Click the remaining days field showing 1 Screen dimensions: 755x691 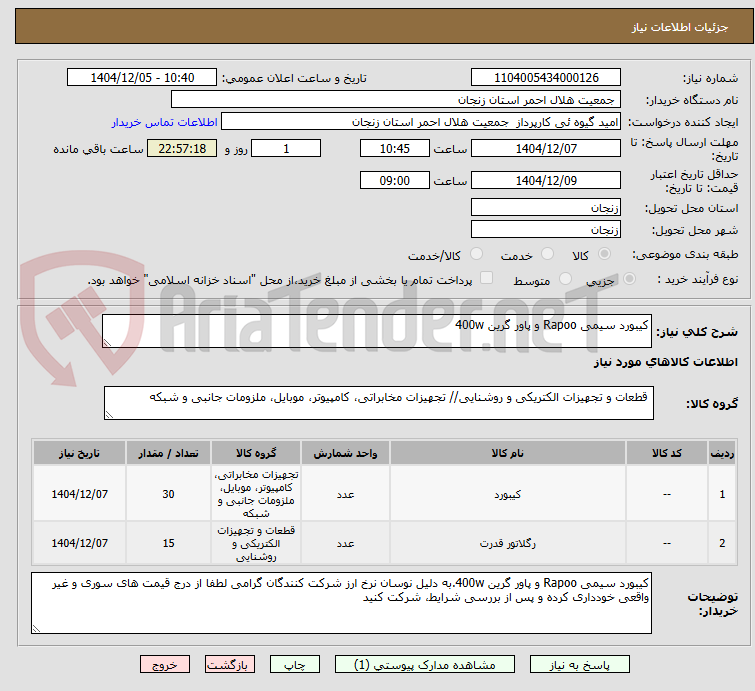pyautogui.click(x=286, y=148)
